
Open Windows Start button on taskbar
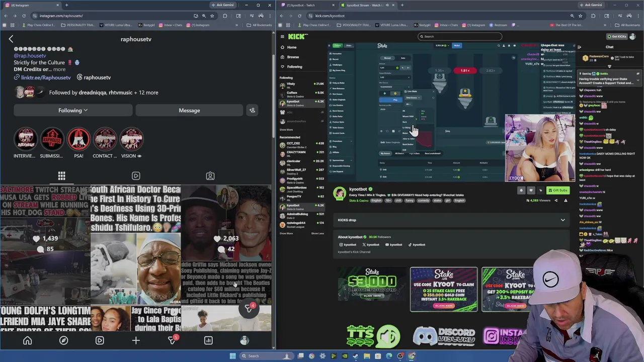point(232,356)
